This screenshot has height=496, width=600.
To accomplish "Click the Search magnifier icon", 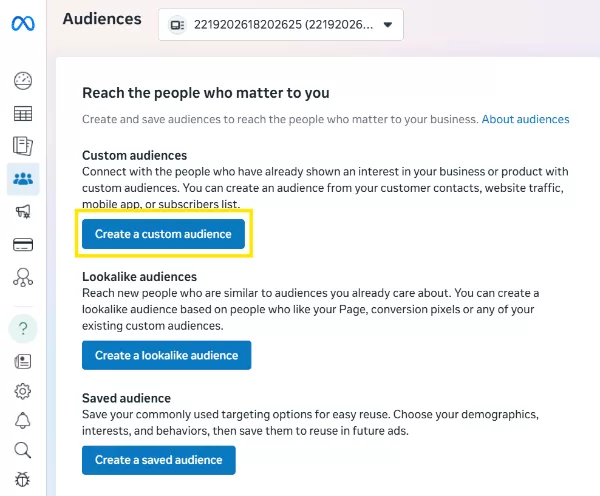I will tap(23, 450).
